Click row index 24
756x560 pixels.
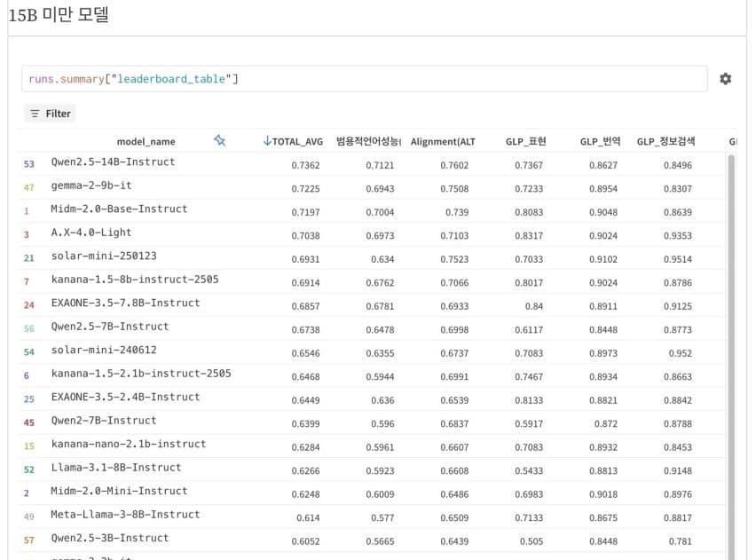point(29,304)
